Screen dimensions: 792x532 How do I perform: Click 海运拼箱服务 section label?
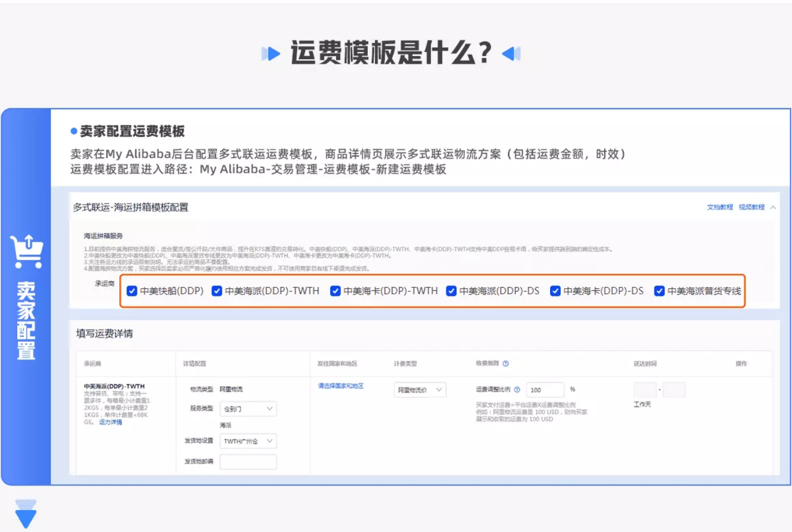coord(103,236)
